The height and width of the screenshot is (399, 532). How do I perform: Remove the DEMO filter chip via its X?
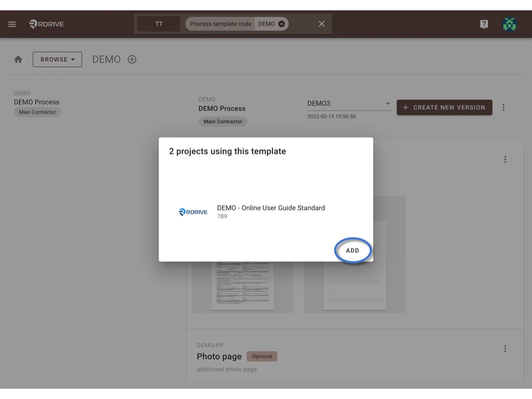point(281,23)
